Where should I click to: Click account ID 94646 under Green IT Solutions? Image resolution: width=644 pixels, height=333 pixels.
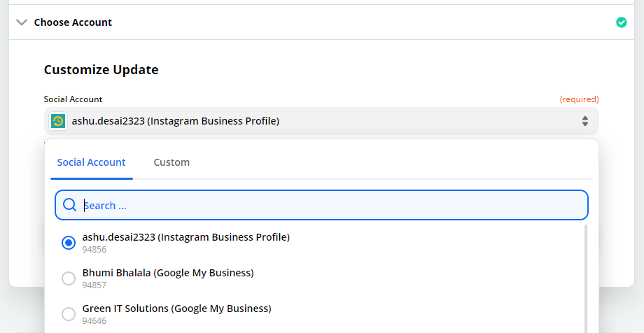[x=94, y=320]
